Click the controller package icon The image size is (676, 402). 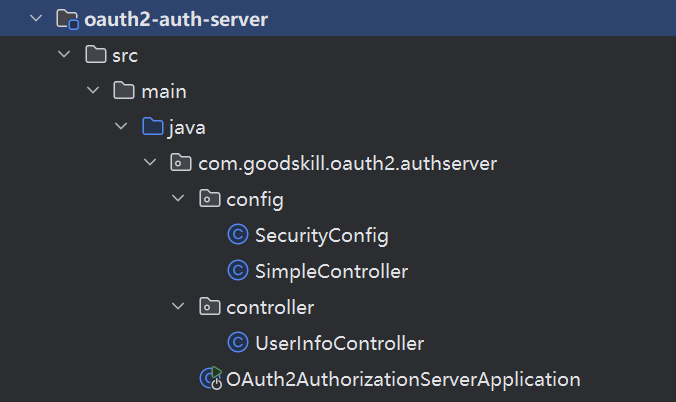coord(209,306)
